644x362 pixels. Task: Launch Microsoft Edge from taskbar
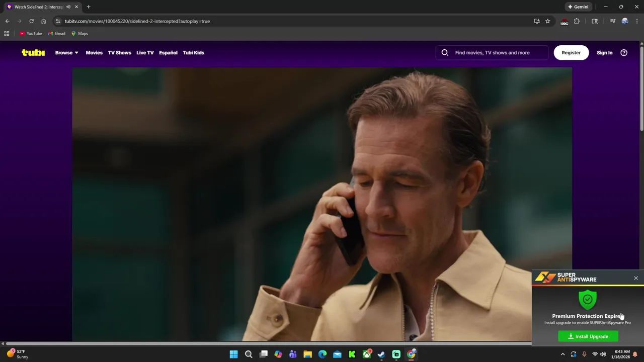323,354
